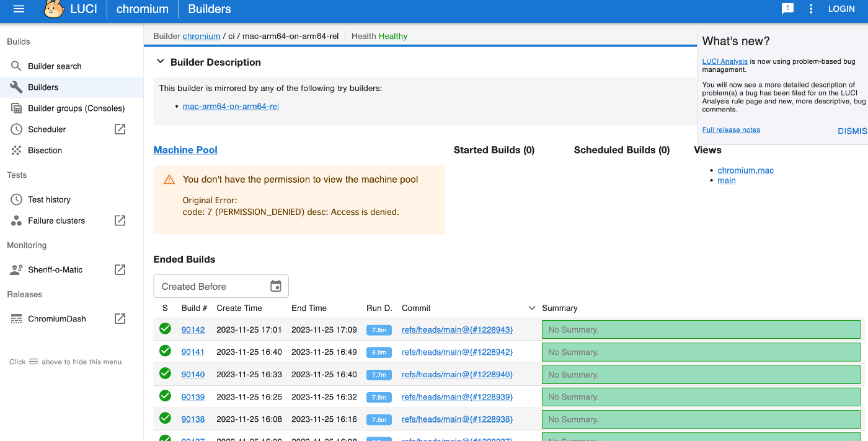
Task: Open commit refs/heads/main@{#1228943} link
Action: click(x=458, y=330)
